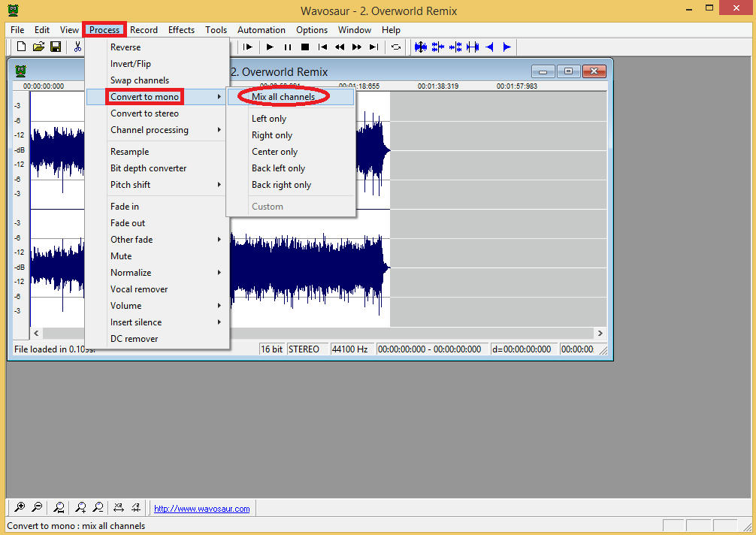Click the Save floppy disk icon

point(56,47)
